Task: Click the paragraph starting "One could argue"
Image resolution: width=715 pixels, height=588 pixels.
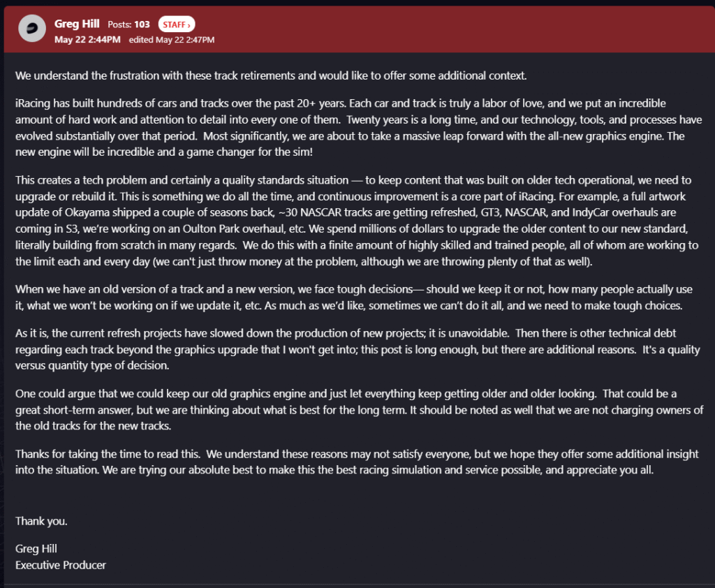Action: pyautogui.click(x=360, y=410)
